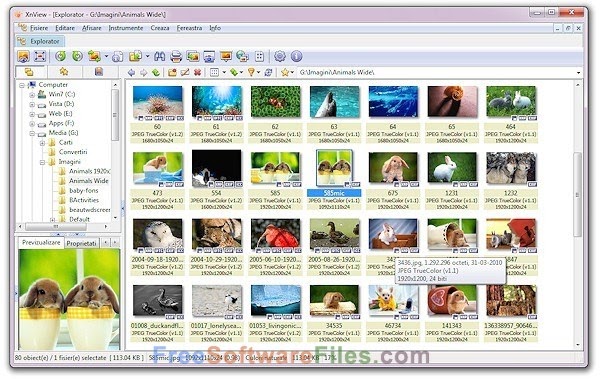
Task: Switch to the Proprietati tab
Action: [82, 243]
